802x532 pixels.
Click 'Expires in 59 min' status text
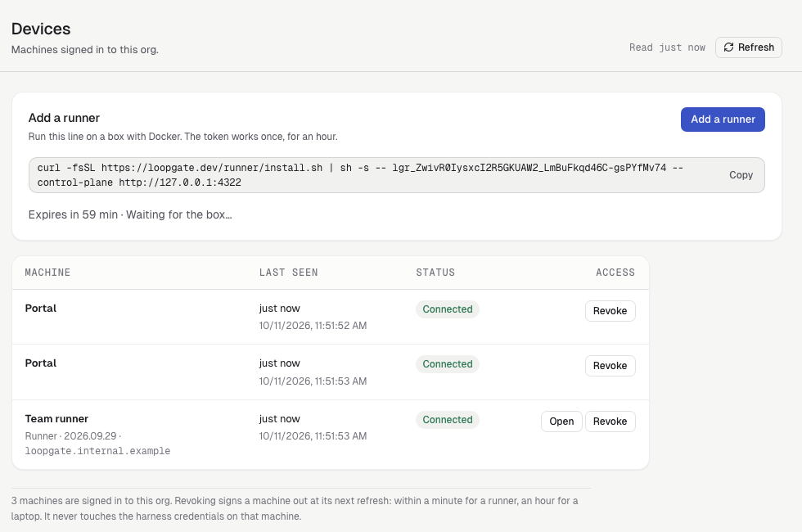[x=73, y=214]
